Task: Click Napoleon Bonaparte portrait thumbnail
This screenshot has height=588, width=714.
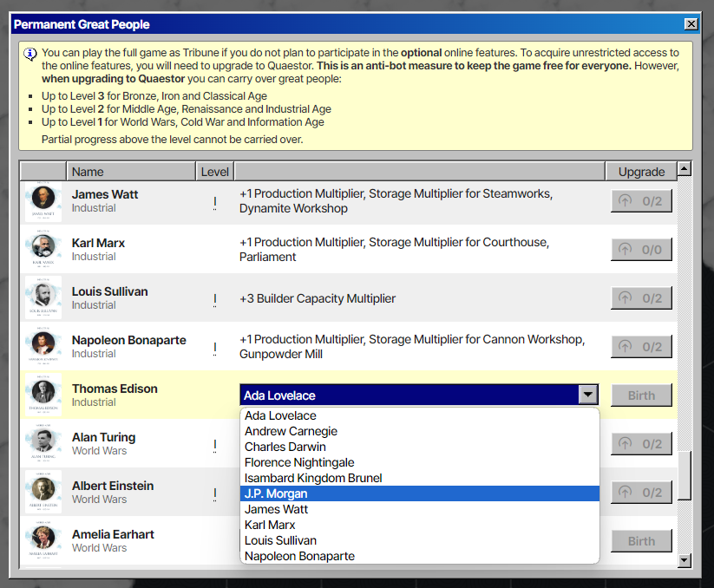Action: click(x=43, y=347)
